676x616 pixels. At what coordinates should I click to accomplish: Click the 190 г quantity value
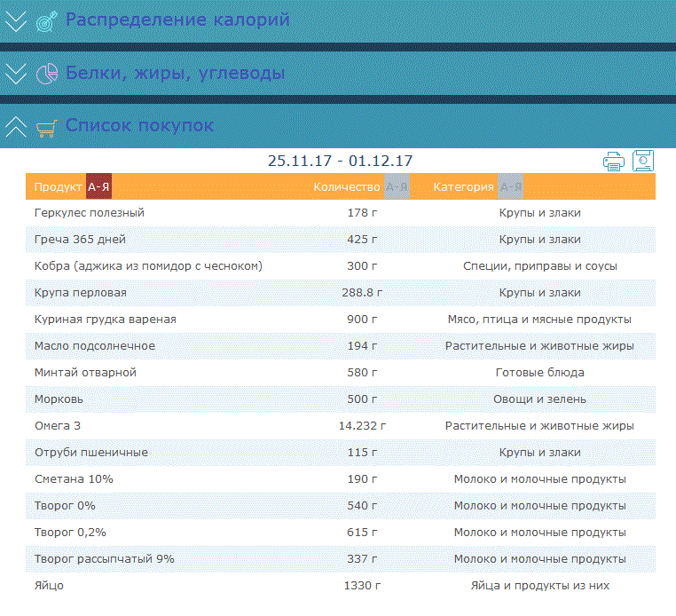click(362, 479)
